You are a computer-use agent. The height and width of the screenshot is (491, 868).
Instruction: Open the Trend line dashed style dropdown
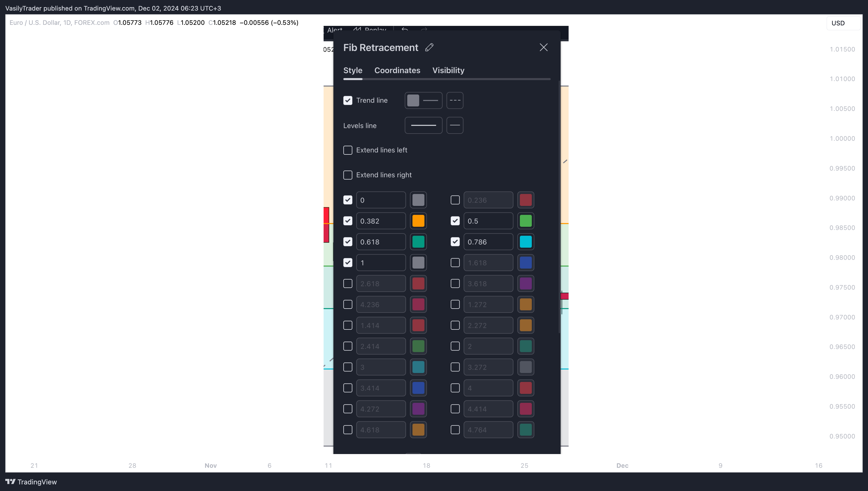pos(455,101)
